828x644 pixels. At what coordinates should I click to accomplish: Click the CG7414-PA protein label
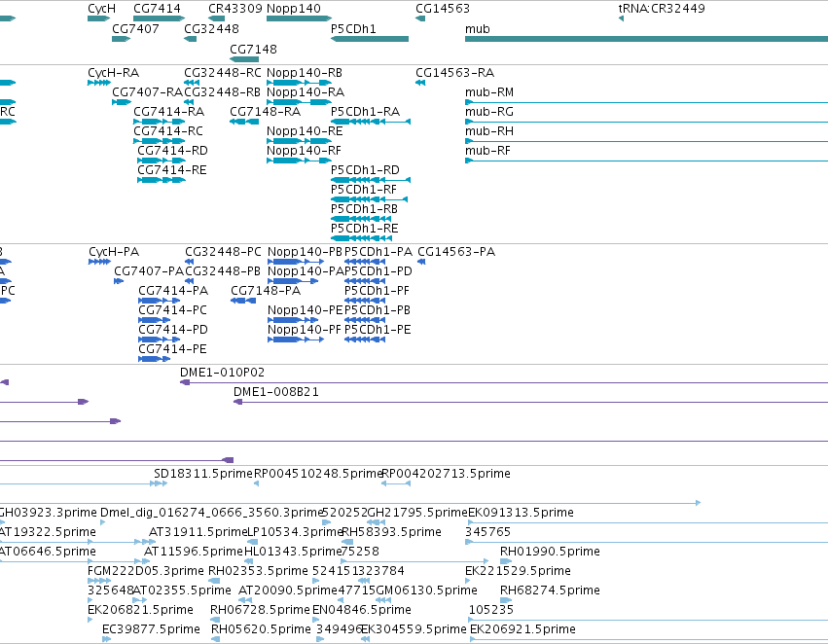[173, 291]
